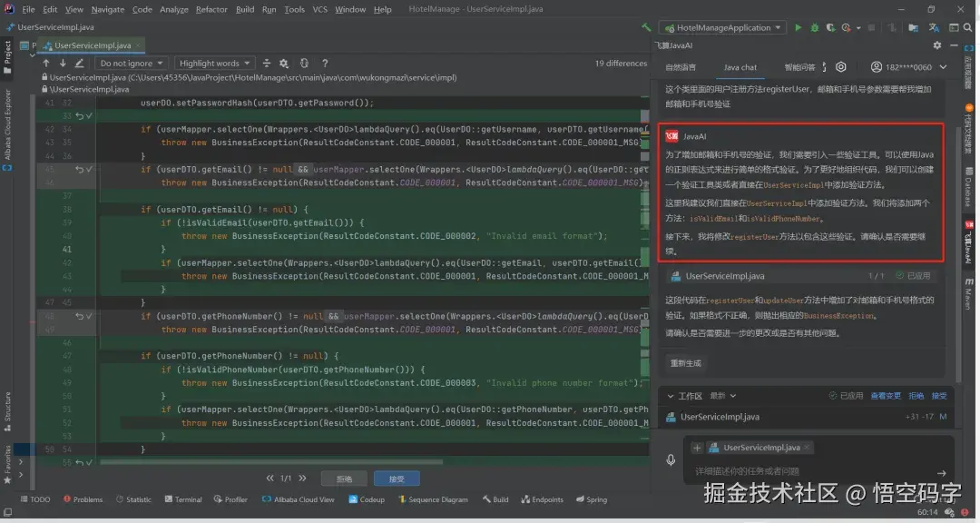Open diff help question mark icon
Image resolution: width=980 pixels, height=523 pixels.
[324, 64]
